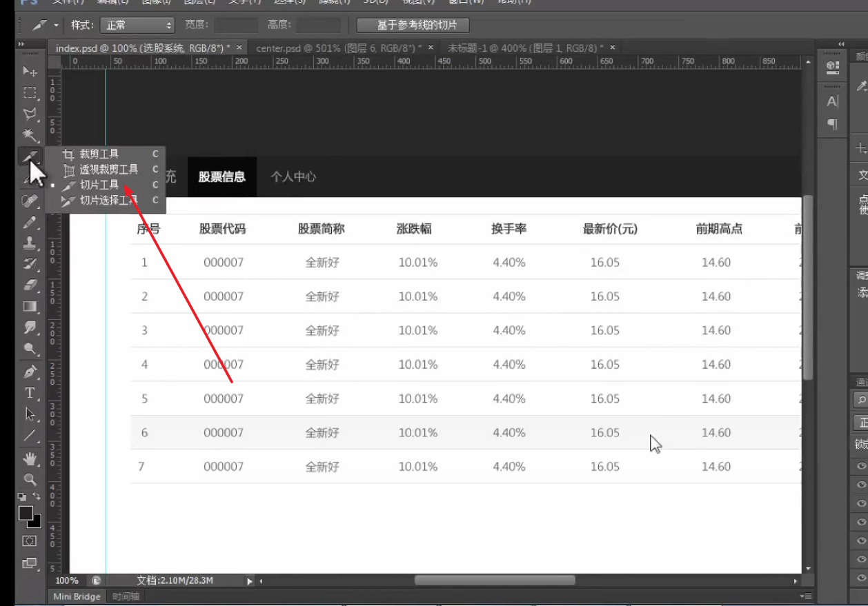Select the Zoom magnifier tool
The height and width of the screenshot is (606, 868).
pyautogui.click(x=30, y=479)
